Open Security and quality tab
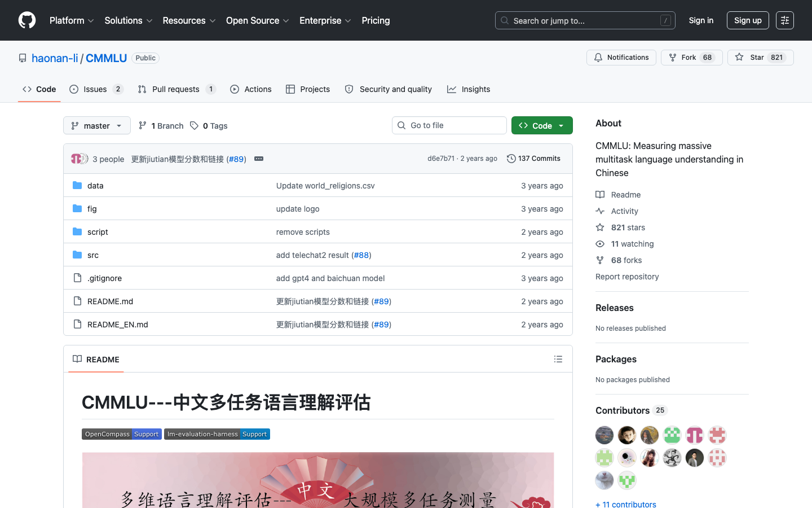 click(389, 89)
